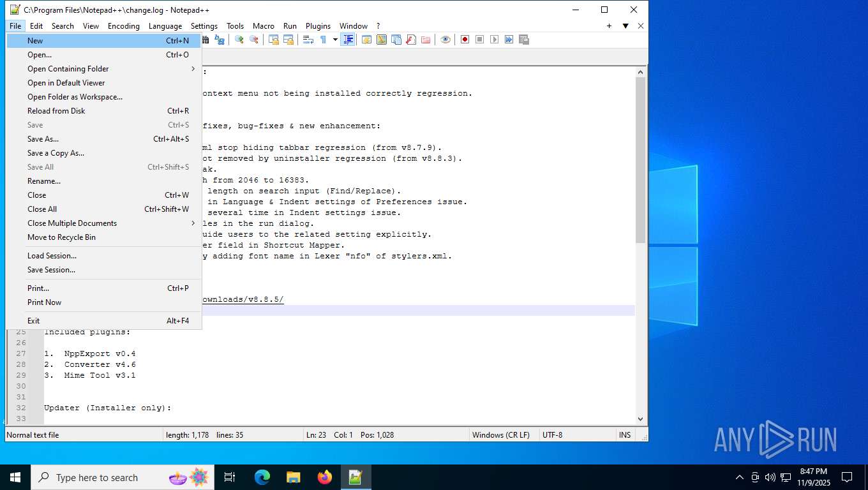Image resolution: width=868 pixels, height=490 pixels.
Task: Toggle the Show All Characters pilcrow icon
Action: 323,40
